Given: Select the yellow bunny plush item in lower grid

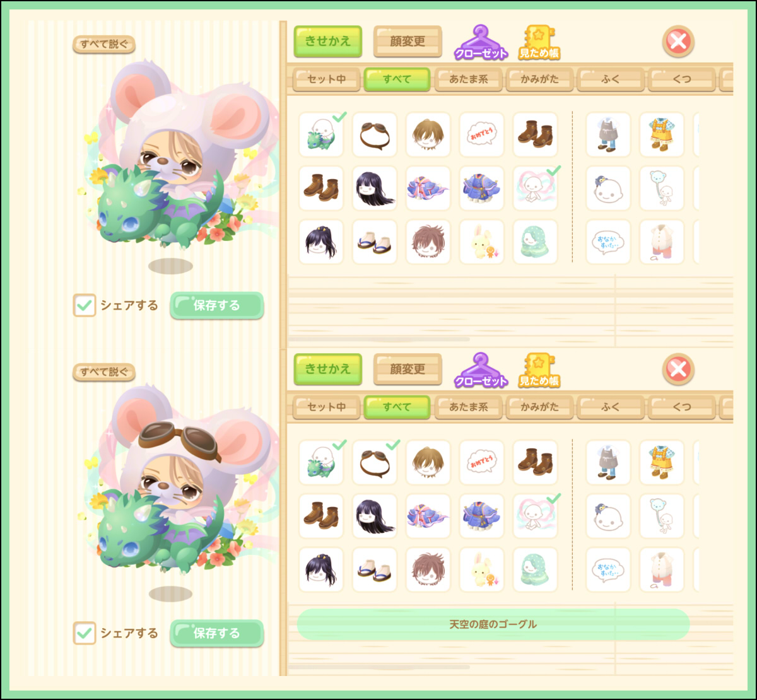Looking at the screenshot, I should coord(482,569).
